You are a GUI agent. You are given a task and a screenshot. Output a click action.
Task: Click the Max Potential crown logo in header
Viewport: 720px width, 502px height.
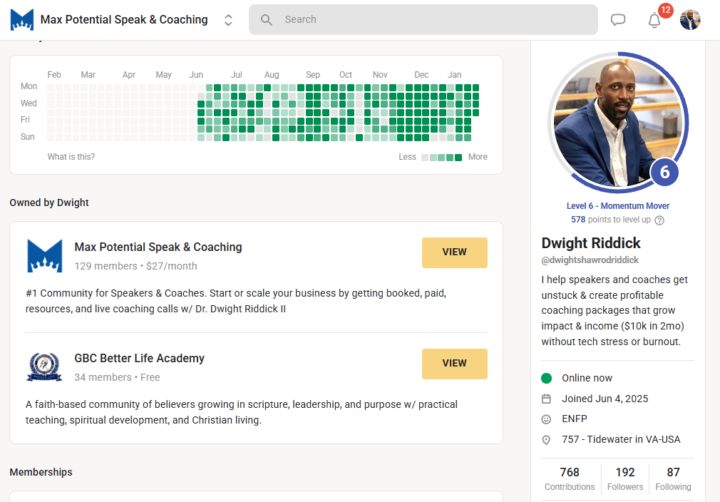[22, 20]
